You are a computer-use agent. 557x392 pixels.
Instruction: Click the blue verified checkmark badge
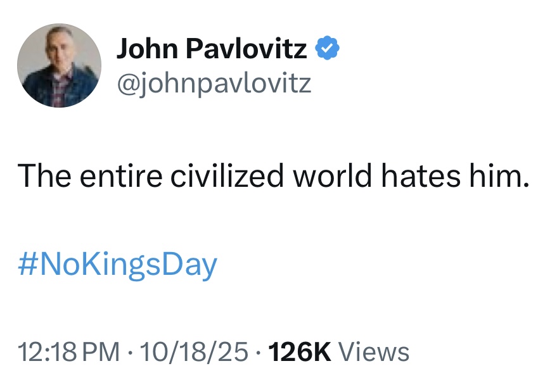tap(327, 48)
